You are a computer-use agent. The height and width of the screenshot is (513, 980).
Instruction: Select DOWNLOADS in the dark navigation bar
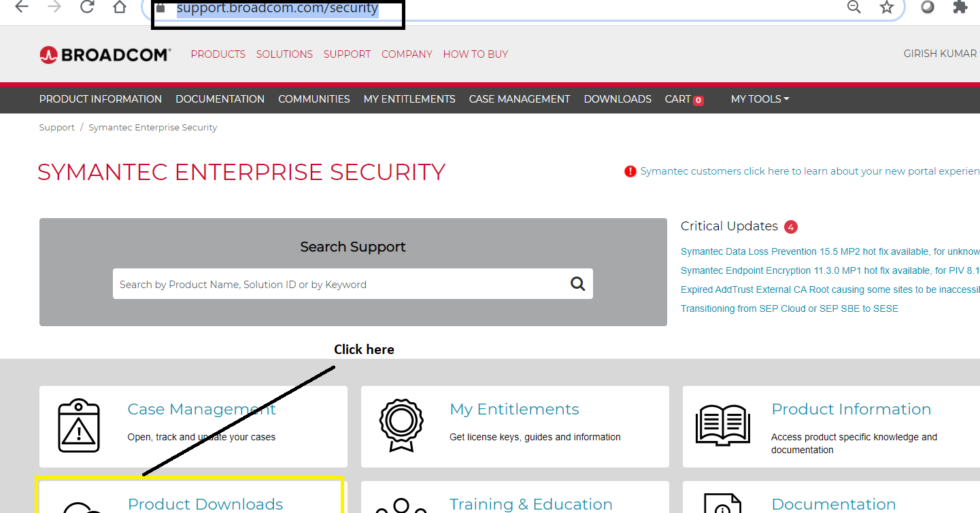[618, 99]
